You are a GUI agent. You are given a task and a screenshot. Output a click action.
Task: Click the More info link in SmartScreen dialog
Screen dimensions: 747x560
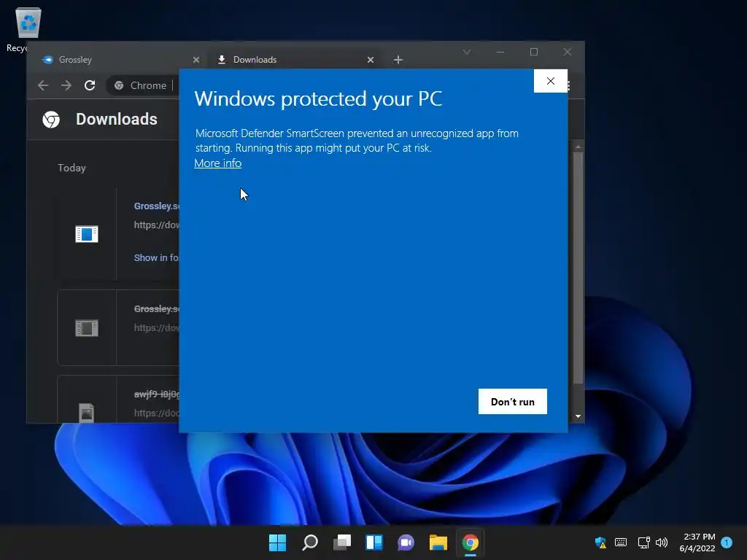click(x=217, y=163)
